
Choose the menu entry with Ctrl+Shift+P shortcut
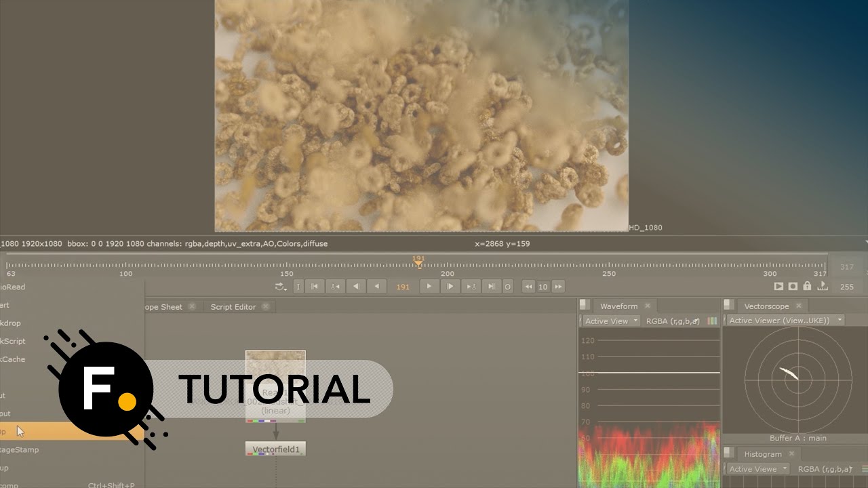click(72, 485)
